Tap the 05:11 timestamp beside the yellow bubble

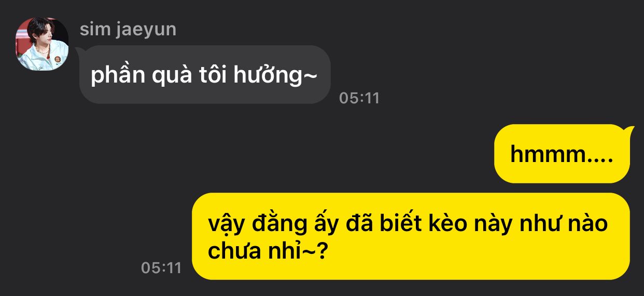tap(161, 268)
